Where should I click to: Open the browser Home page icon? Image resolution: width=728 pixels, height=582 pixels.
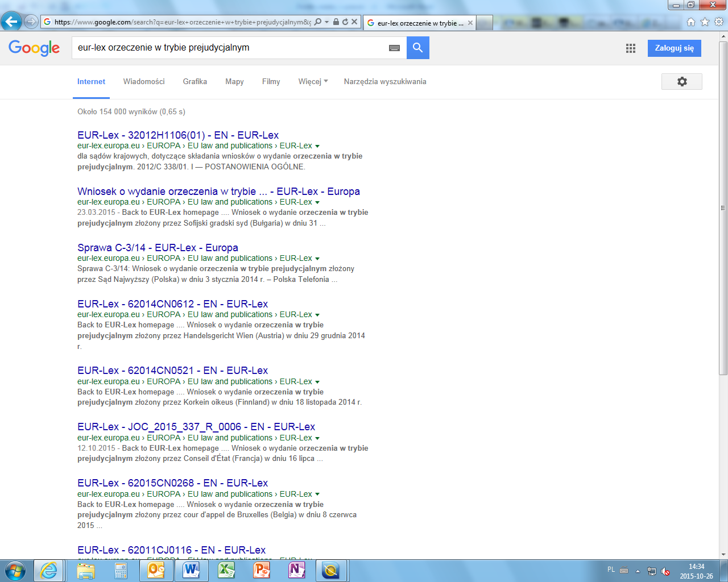691,22
